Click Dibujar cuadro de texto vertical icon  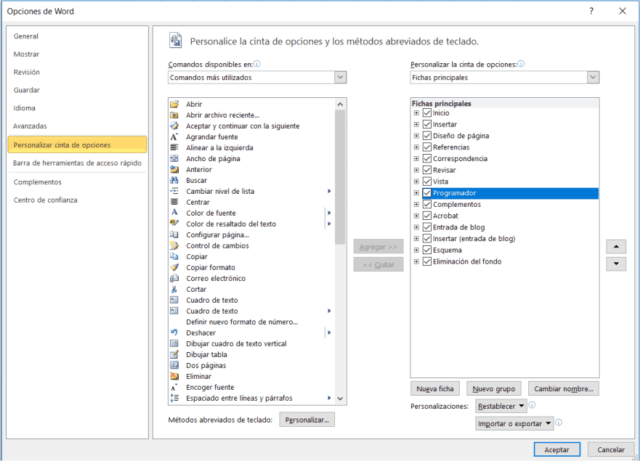(x=175, y=343)
